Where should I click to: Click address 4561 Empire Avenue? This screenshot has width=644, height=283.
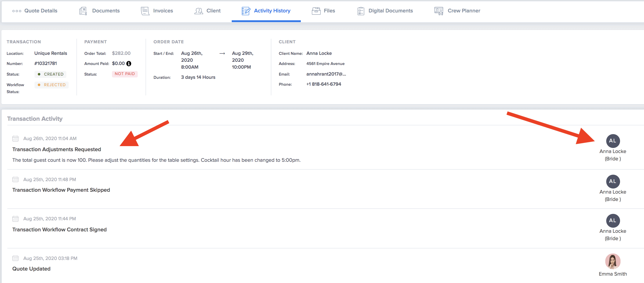pyautogui.click(x=325, y=64)
